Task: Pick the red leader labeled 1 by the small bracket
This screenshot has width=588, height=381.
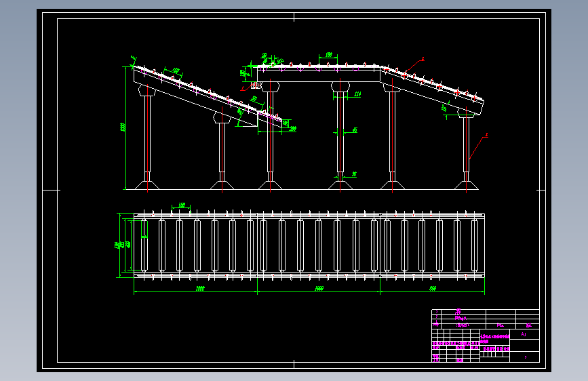Action: 248,87
